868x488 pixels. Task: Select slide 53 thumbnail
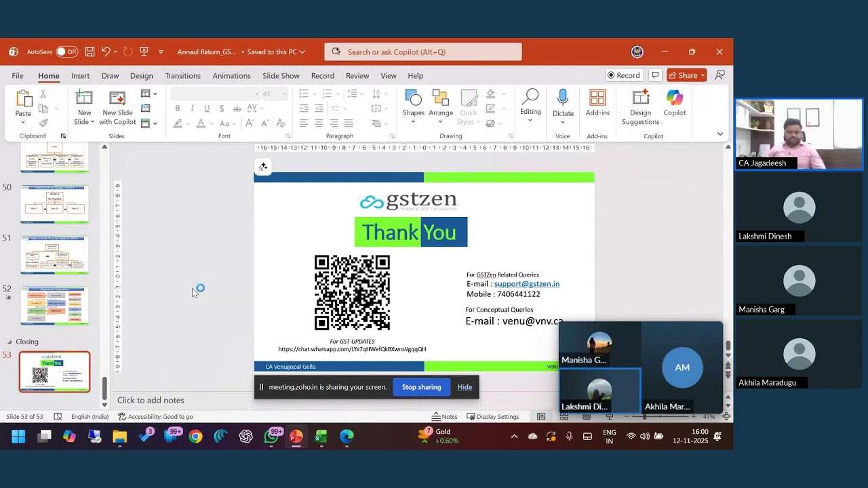(54, 371)
